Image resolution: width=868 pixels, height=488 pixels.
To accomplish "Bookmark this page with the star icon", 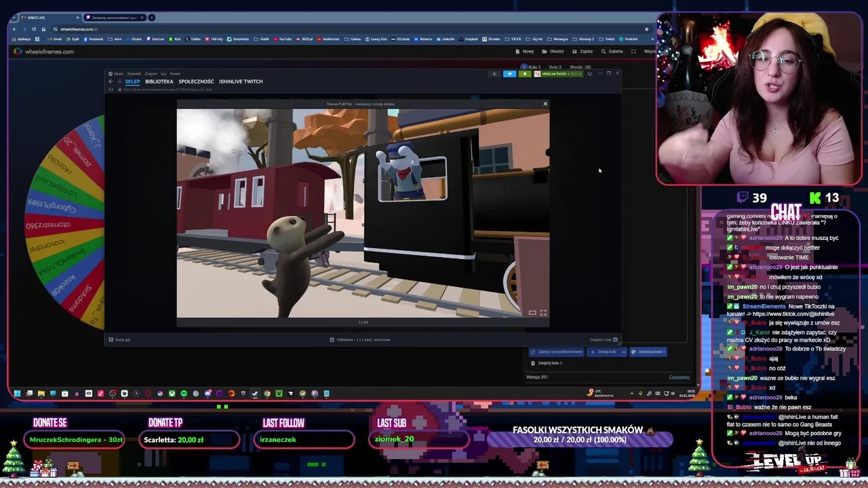I will pyautogui.click(x=646, y=29).
